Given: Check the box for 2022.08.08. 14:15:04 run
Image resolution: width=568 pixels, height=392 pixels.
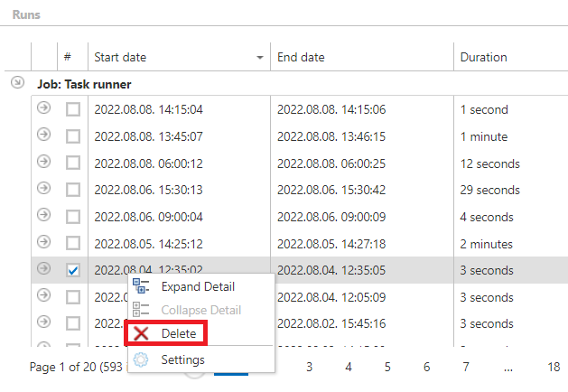Looking at the screenshot, I should click(72, 109).
